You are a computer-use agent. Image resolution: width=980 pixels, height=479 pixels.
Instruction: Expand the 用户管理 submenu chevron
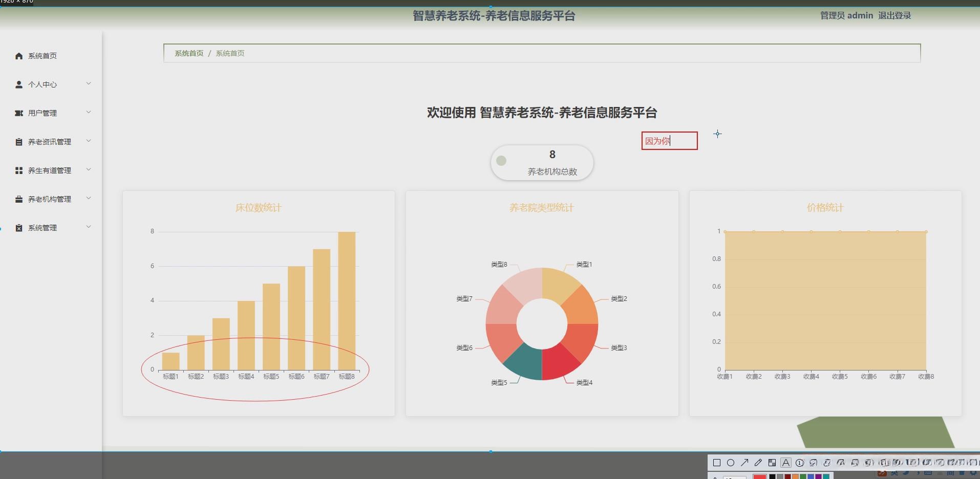[x=89, y=112]
